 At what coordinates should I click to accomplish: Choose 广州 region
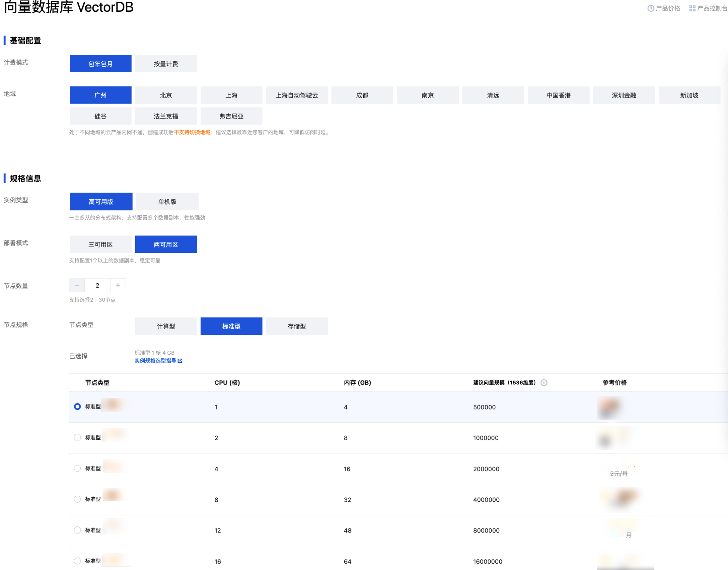coord(100,95)
